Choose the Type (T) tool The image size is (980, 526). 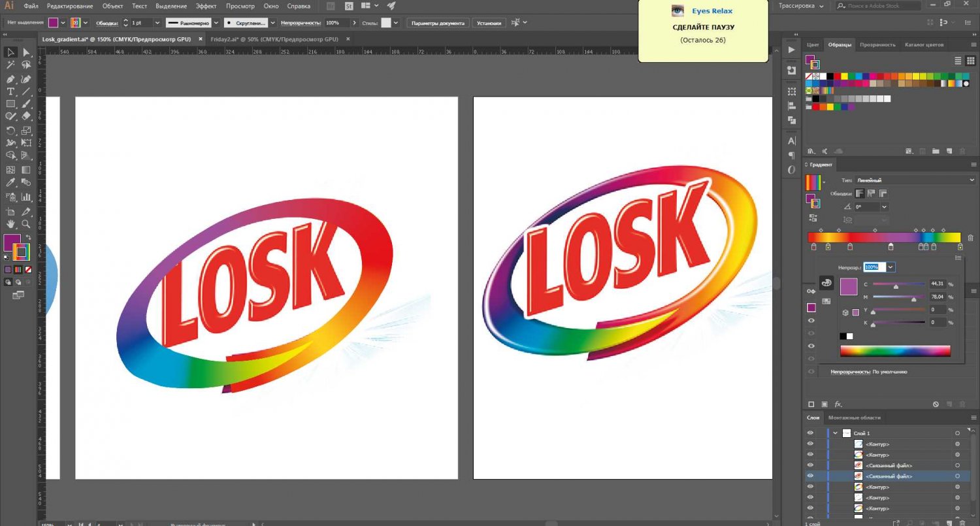pyautogui.click(x=10, y=91)
